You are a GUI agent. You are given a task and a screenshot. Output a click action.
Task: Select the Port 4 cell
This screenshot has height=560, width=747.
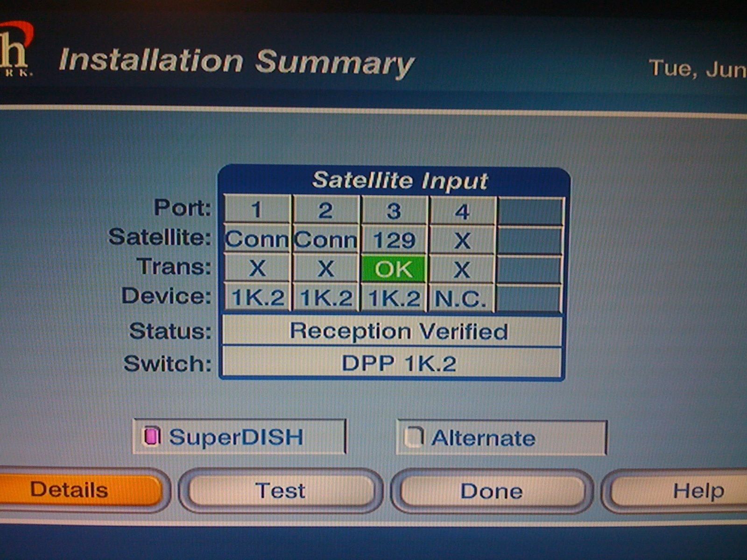pos(462,211)
